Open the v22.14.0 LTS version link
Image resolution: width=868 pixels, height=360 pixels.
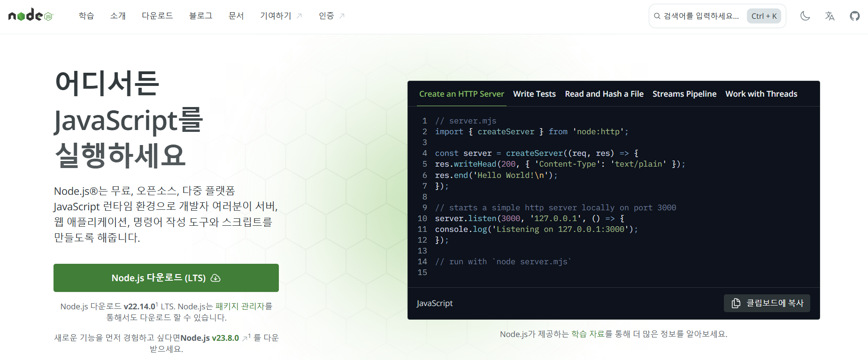[x=139, y=306]
